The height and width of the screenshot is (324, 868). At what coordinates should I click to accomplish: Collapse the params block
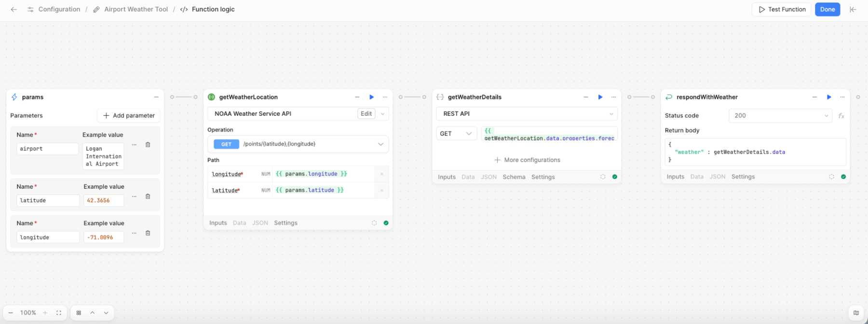pyautogui.click(x=156, y=97)
